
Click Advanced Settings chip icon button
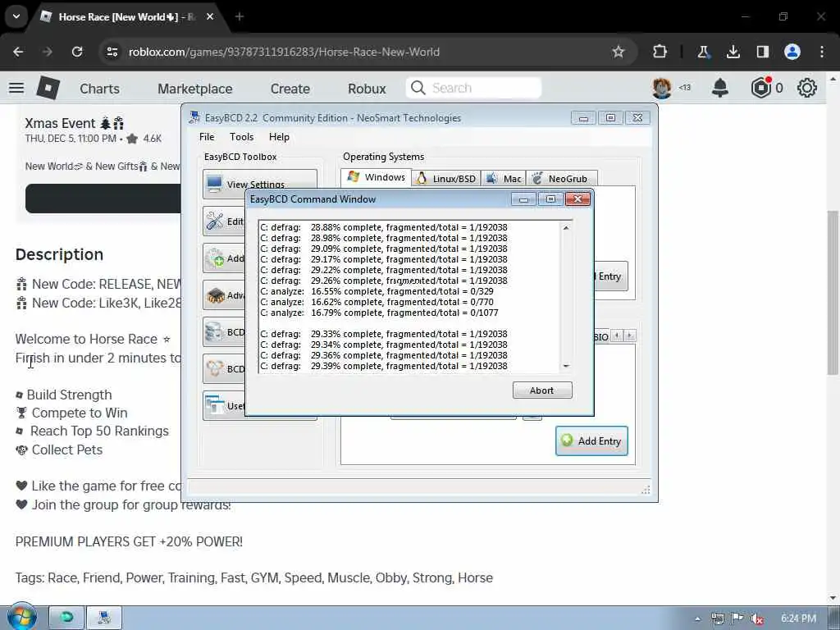pyautogui.click(x=224, y=295)
